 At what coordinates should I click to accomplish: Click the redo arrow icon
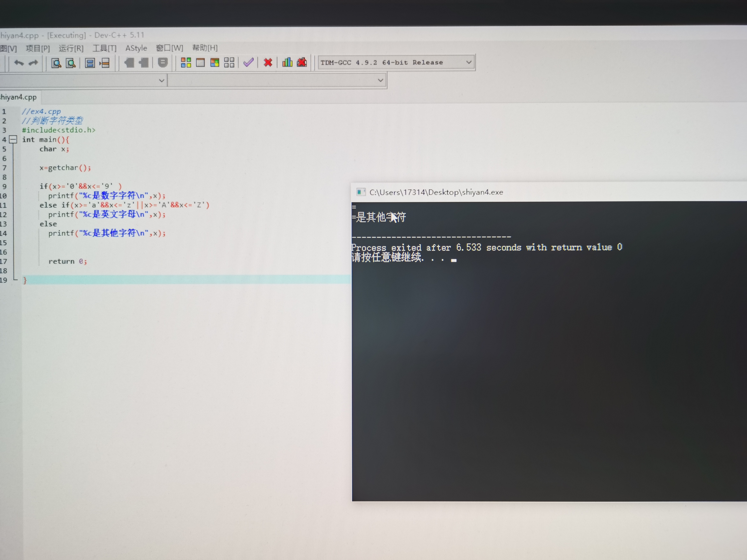tap(33, 63)
